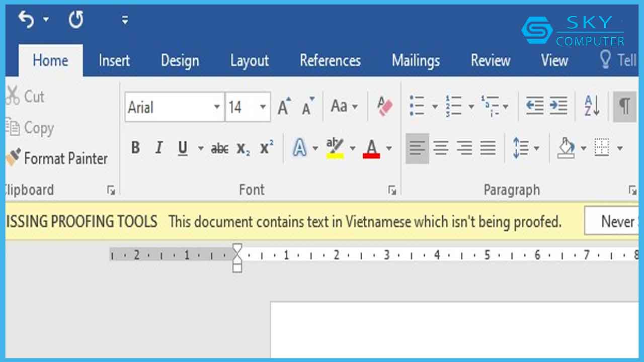The image size is (644, 362).
Task: Justify the paragraph text
Action: pyautogui.click(x=488, y=148)
